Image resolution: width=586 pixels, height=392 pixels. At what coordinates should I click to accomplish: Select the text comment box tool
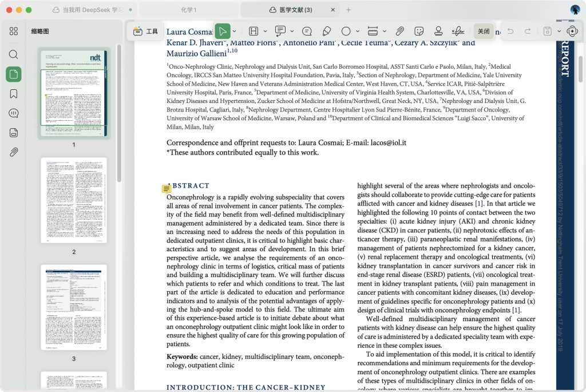point(280,31)
